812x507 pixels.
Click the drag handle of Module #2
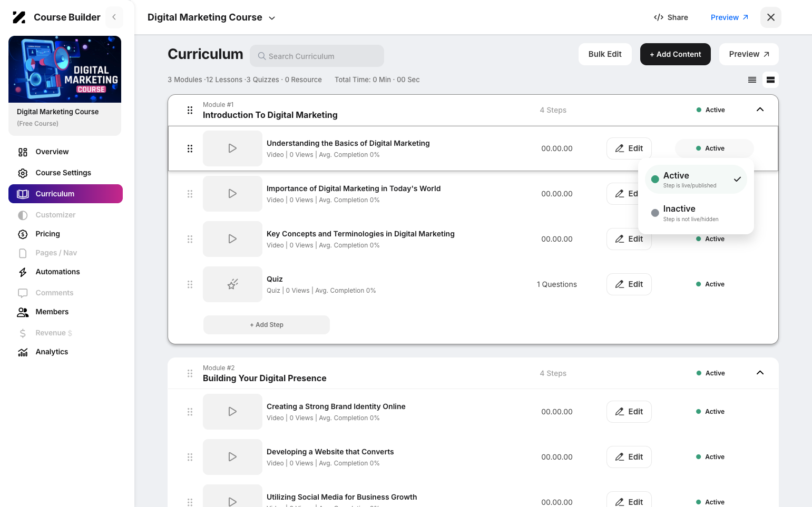[x=190, y=373]
